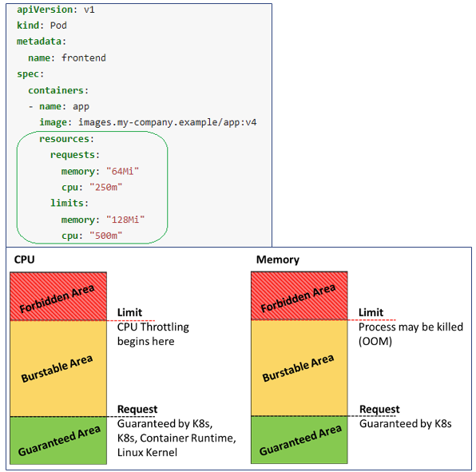Screen dimensions: 476x472
Task: Click the requests cpu value "250m"
Action: (105, 187)
